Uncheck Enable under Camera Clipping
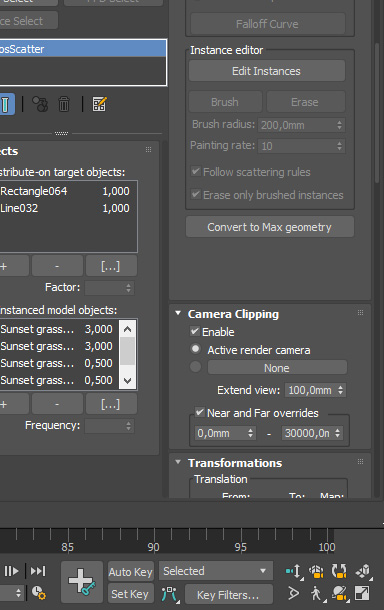 pyautogui.click(x=195, y=331)
